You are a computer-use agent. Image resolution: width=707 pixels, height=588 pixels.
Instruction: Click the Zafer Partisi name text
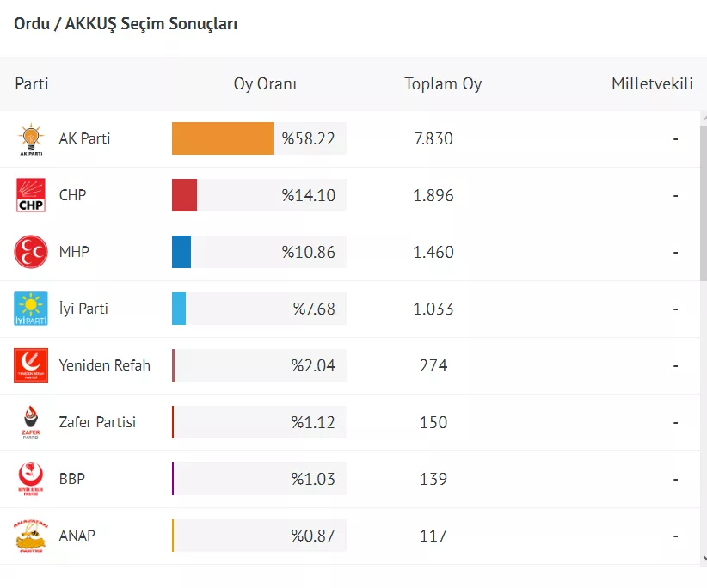pyautogui.click(x=97, y=422)
